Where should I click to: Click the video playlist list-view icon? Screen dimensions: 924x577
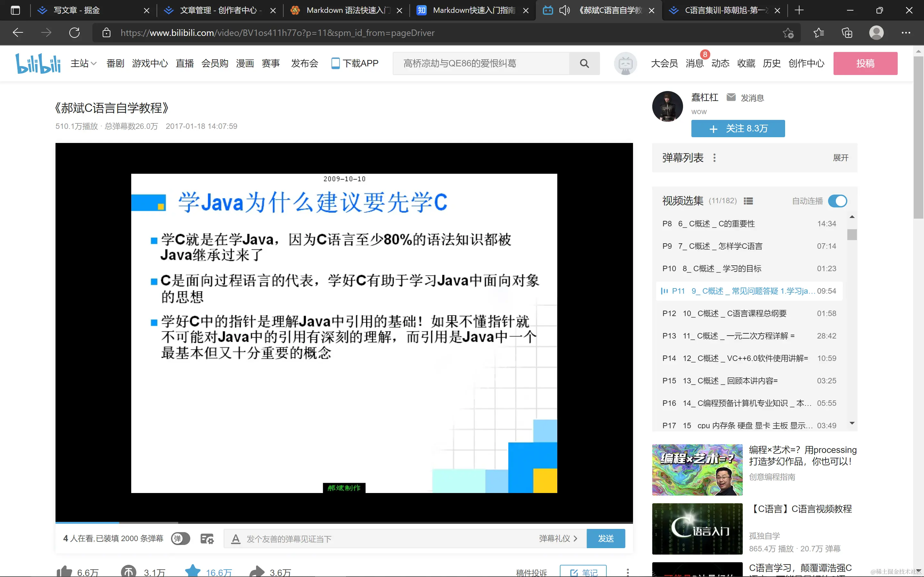(748, 201)
